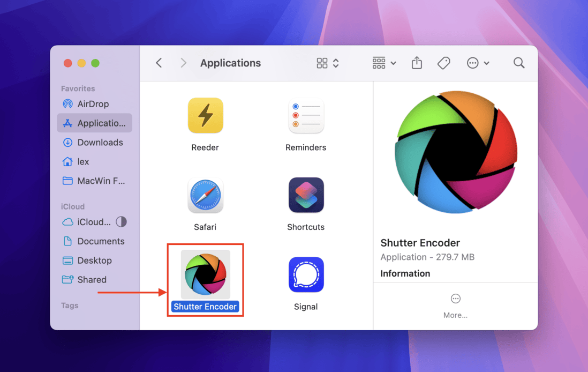The width and height of the screenshot is (588, 372).
Task: Select the Shutter Encoder app icon
Action: [x=206, y=274]
